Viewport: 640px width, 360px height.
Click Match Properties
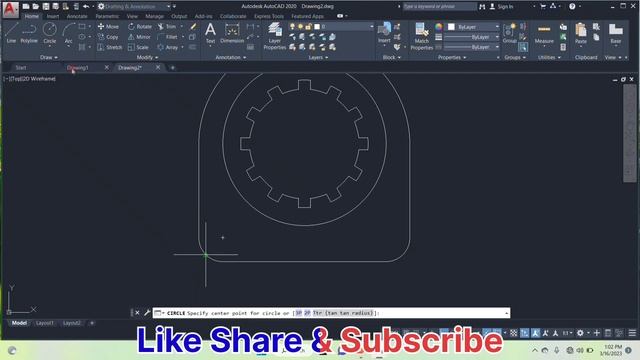(x=421, y=36)
